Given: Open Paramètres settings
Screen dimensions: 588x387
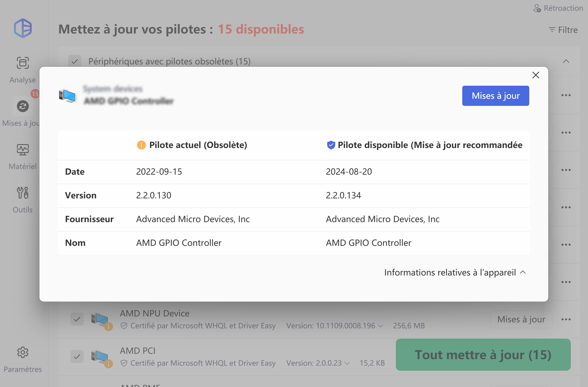Looking at the screenshot, I should pyautogui.click(x=23, y=360).
